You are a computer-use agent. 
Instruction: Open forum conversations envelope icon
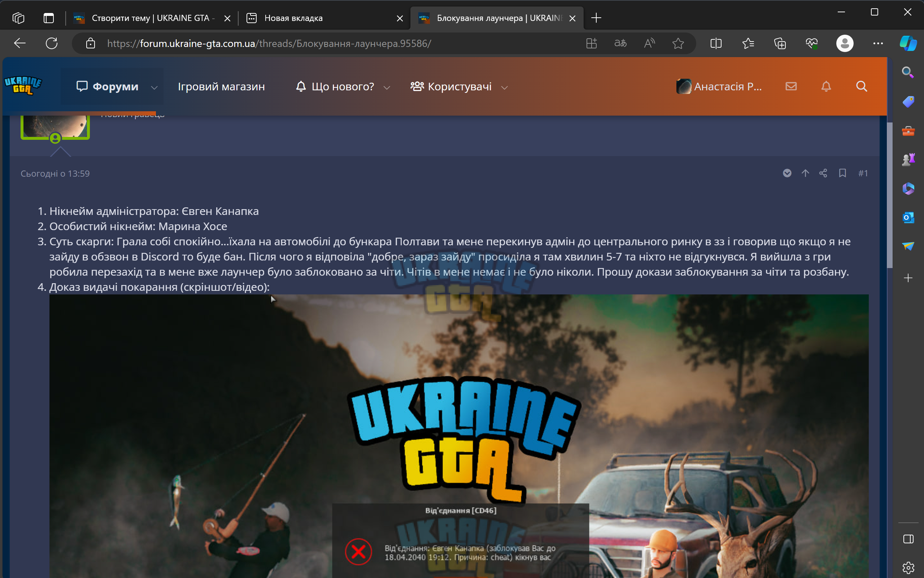click(x=791, y=86)
